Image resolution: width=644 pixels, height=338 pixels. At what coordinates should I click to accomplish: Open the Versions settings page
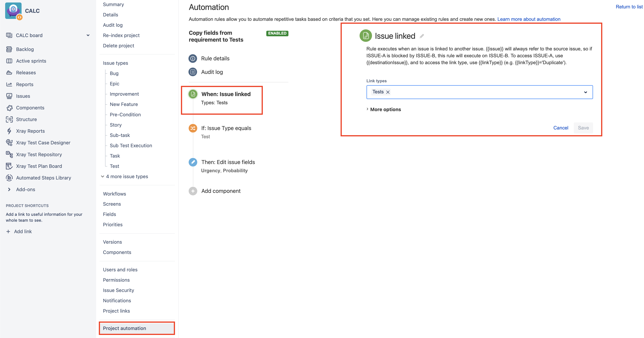click(x=112, y=242)
